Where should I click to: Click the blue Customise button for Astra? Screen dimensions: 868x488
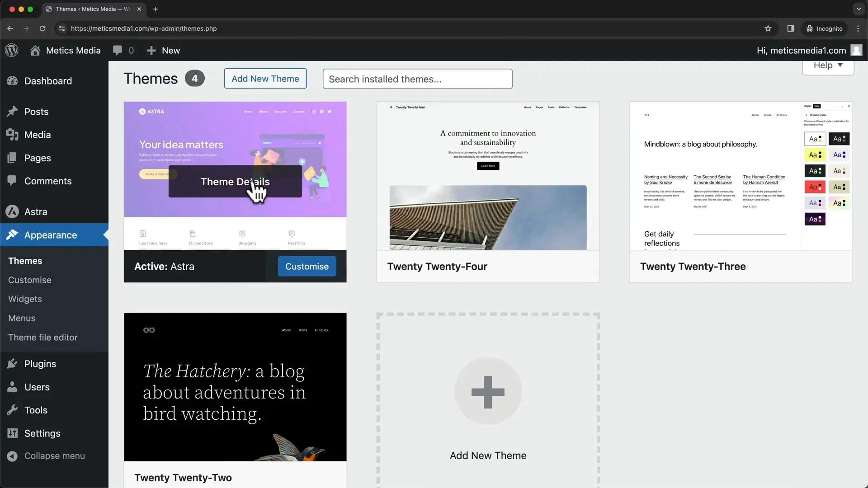pos(307,267)
